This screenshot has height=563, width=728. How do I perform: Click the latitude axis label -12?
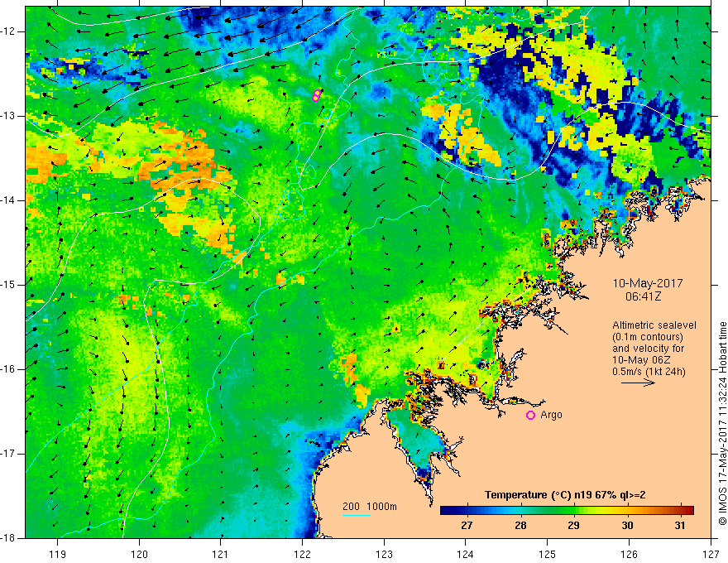pos(9,31)
